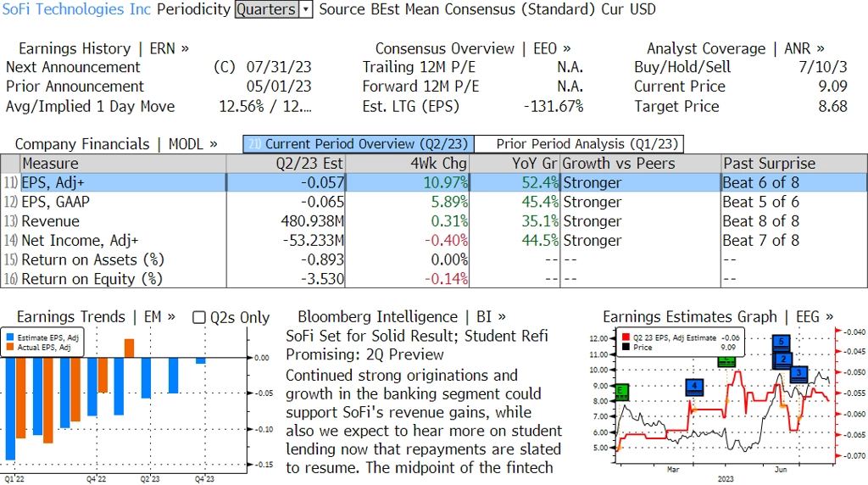Open Company Financials MODL link
This screenshot has height=485, width=868.
tap(115, 144)
